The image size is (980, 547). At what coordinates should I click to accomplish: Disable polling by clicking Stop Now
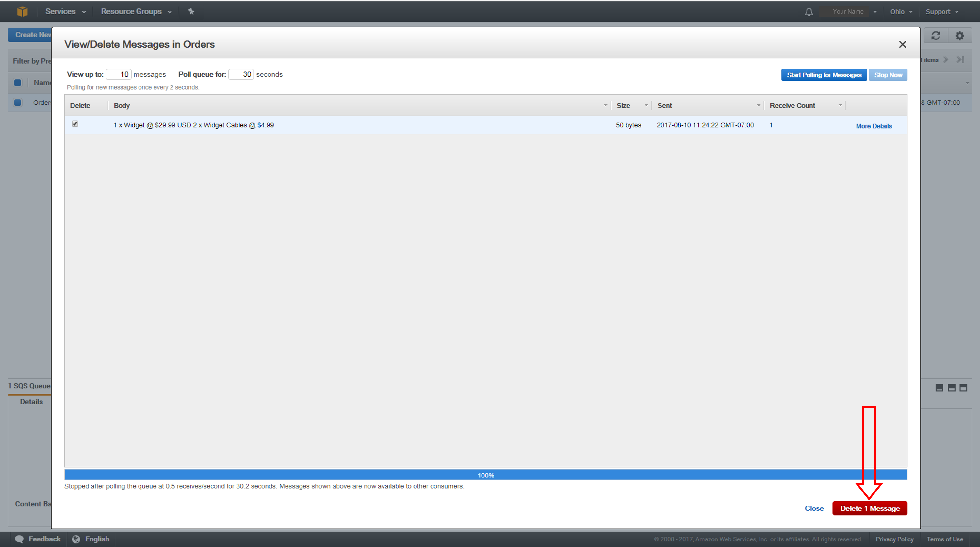(x=888, y=75)
